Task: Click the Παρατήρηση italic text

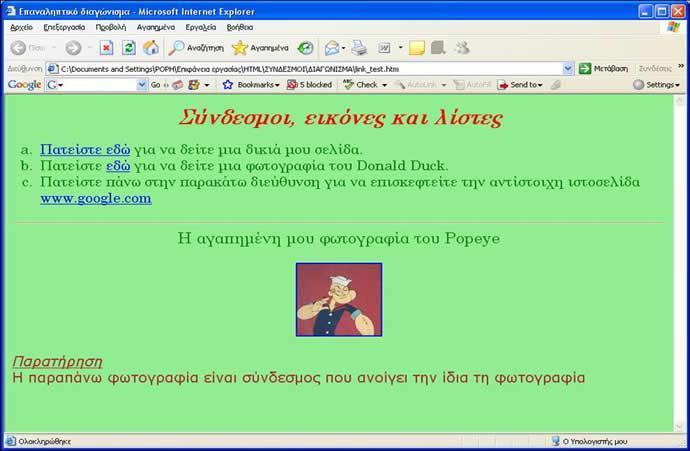Action: click(x=57, y=362)
